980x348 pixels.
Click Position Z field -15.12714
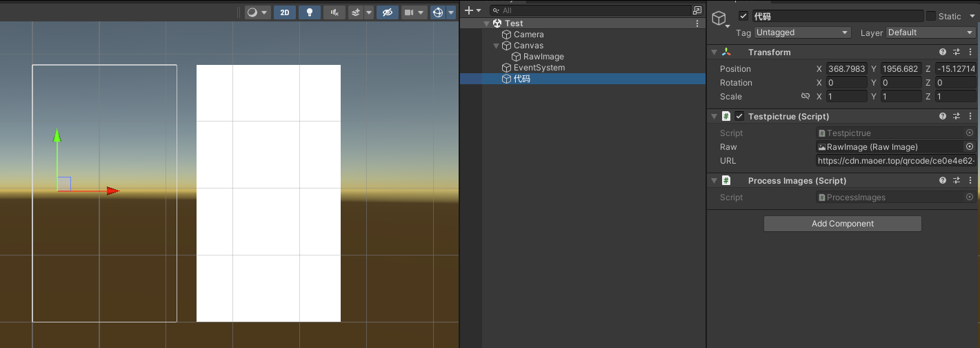click(x=955, y=69)
